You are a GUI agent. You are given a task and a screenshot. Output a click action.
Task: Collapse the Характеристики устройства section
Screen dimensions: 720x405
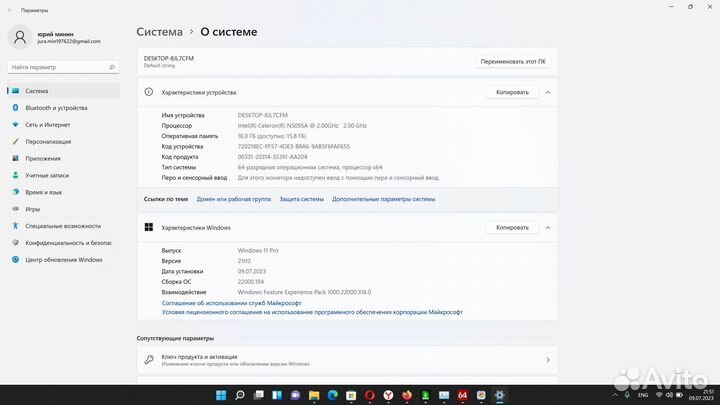547,92
